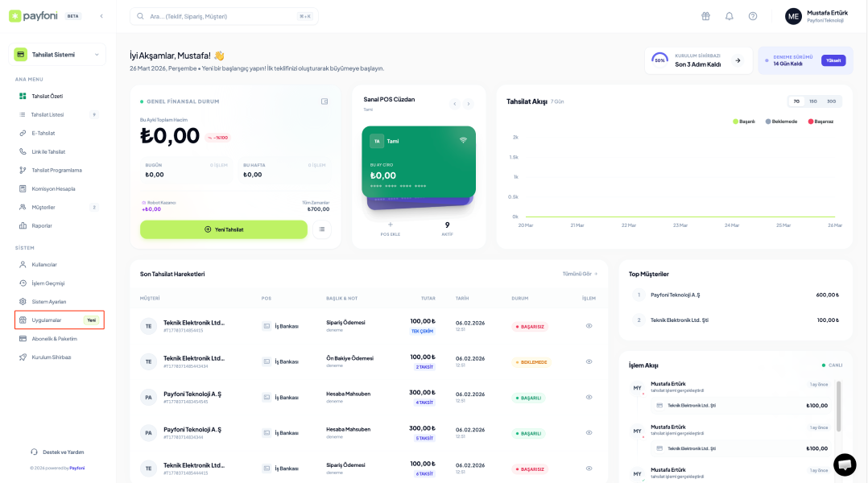View details eye icon for first İş Bankası row
868x483 pixels.
click(x=589, y=326)
